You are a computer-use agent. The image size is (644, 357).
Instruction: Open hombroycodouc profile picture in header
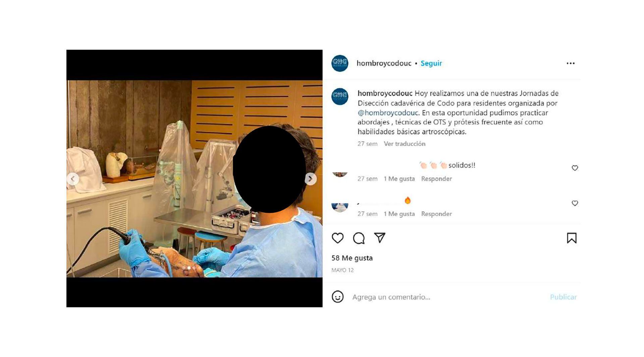tap(340, 63)
